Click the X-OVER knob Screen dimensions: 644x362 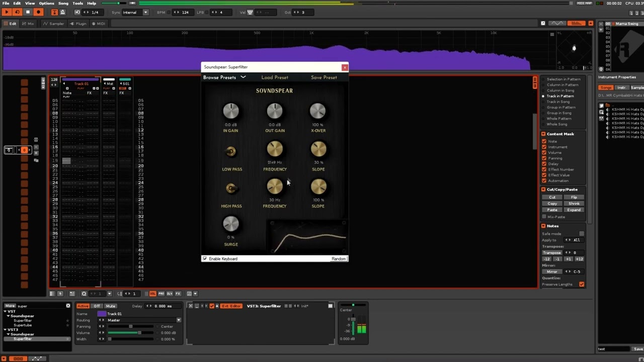(x=318, y=111)
